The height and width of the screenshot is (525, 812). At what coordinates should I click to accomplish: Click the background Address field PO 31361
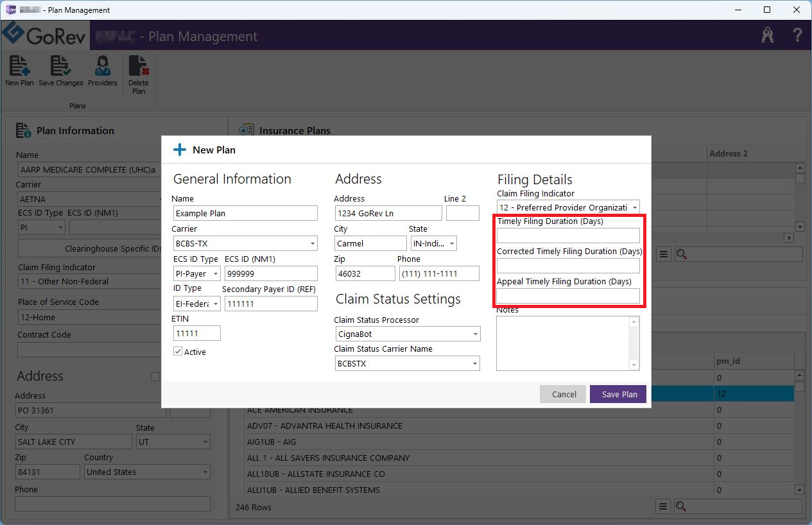tap(91, 411)
